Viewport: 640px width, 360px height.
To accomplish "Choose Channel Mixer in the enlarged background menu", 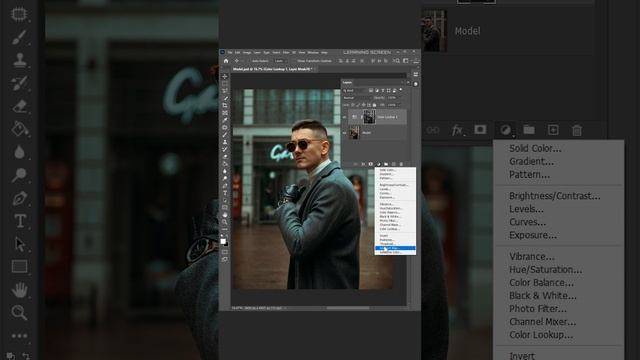I will [542, 322].
